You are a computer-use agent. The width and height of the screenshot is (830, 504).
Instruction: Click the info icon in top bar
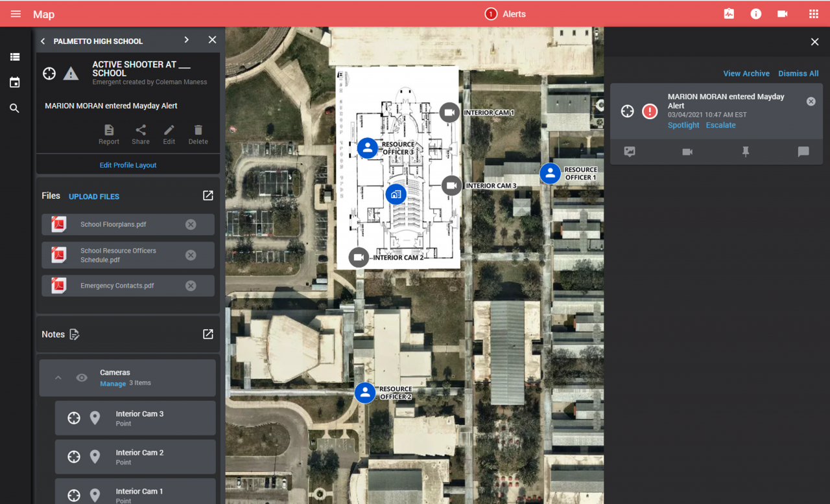[x=755, y=14]
